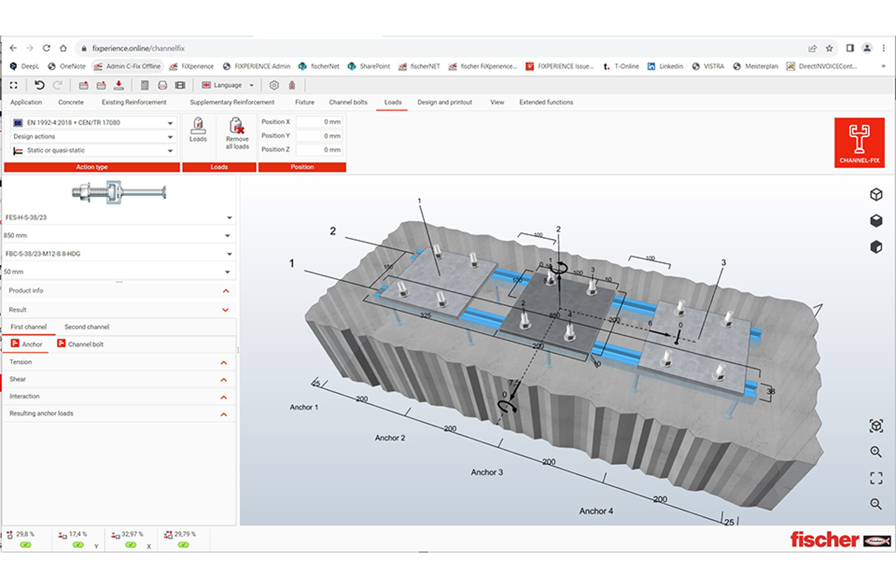Open the Language dropdown
Image resolution: width=896 pixels, height=588 pixels.
(x=228, y=85)
